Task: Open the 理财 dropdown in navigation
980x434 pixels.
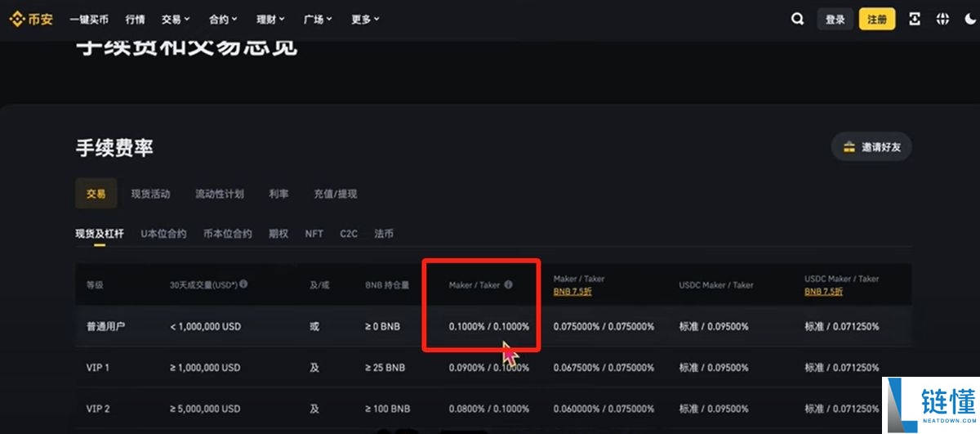Action: point(270,19)
